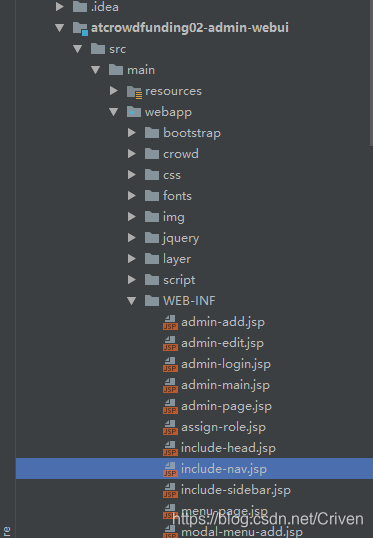This screenshot has height=538, width=373.
Task: Click the img folder icon
Action: click(152, 217)
